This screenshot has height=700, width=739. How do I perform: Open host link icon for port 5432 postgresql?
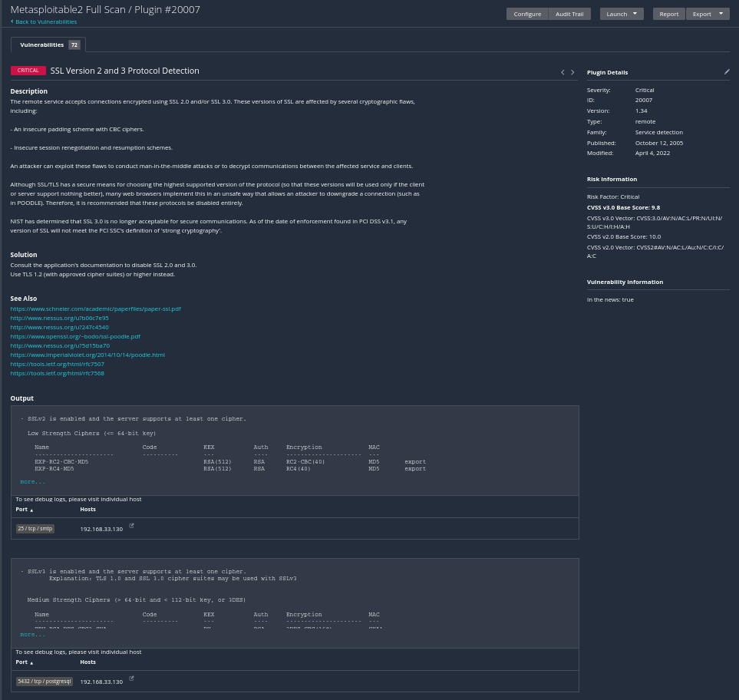point(131,679)
